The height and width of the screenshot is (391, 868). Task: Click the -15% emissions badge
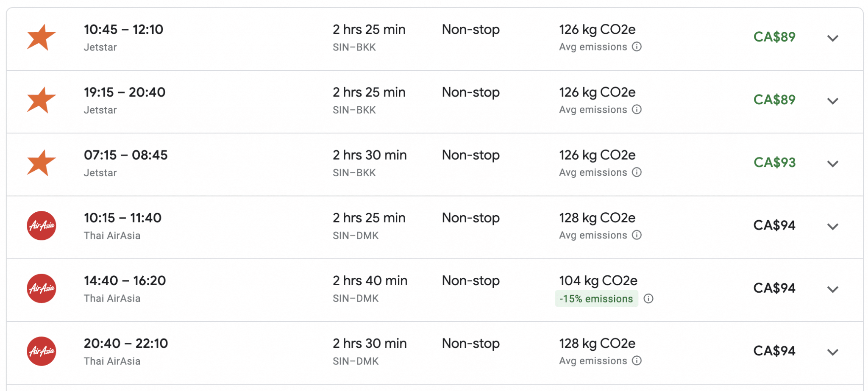[x=597, y=299]
